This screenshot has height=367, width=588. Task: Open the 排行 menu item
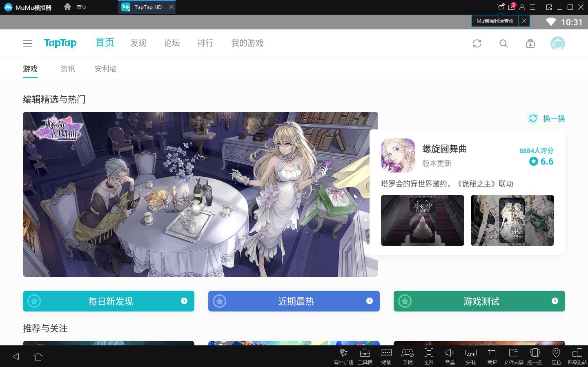(205, 43)
